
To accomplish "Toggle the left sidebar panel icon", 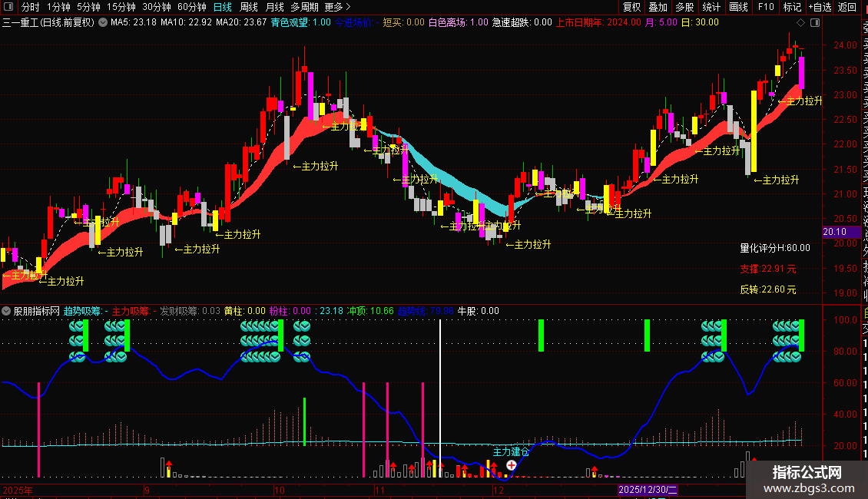I will (8, 7).
